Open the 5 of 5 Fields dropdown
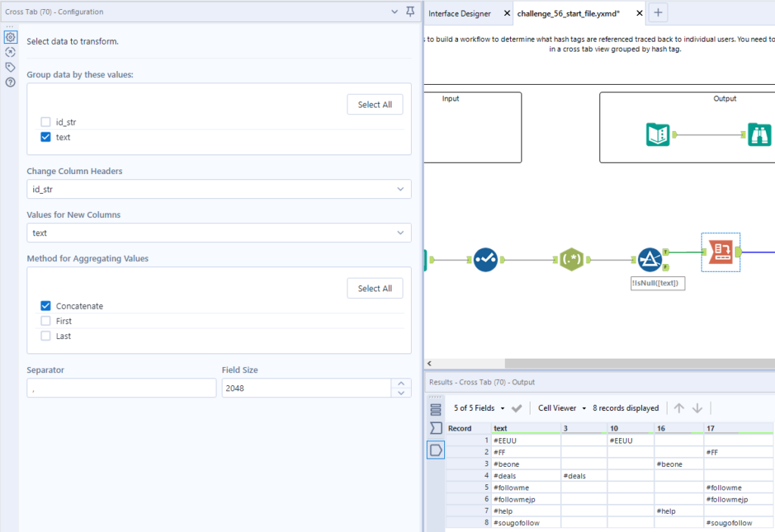This screenshot has width=775, height=532. point(478,408)
